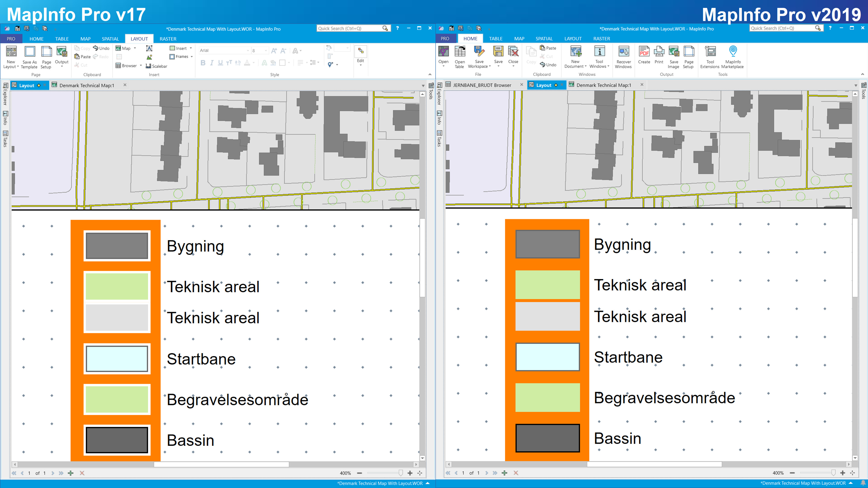
Task: Expand the Frames dropdown in Insert group
Action: (x=192, y=56)
